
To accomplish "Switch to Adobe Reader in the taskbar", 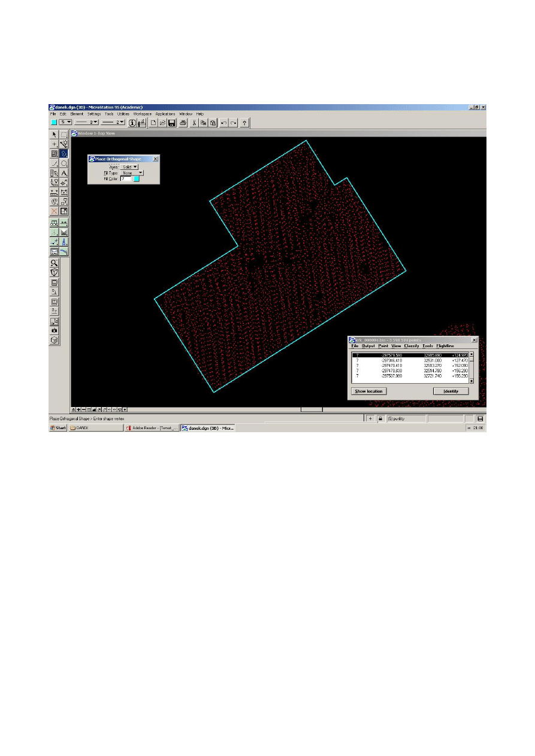I will [152, 429].
